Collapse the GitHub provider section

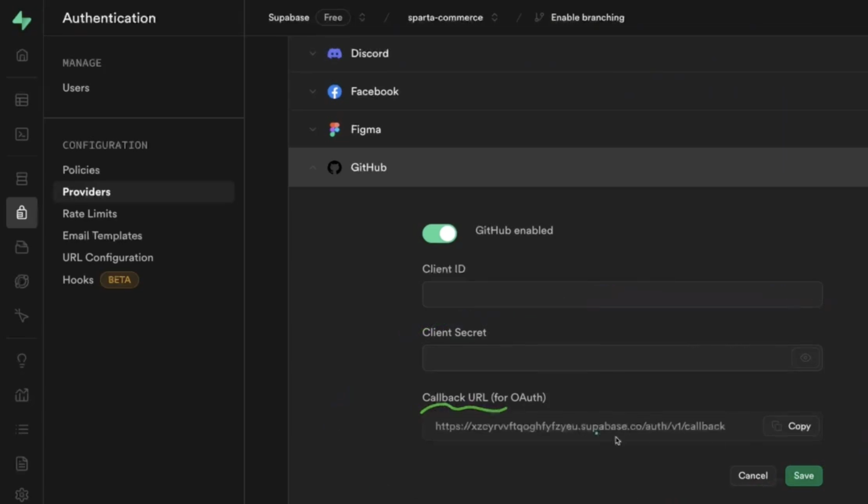(368, 167)
